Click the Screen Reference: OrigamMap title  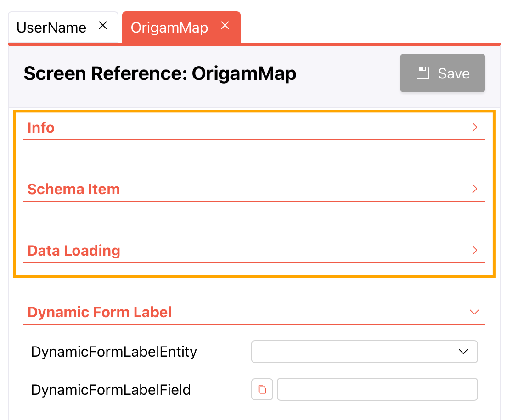160,73
